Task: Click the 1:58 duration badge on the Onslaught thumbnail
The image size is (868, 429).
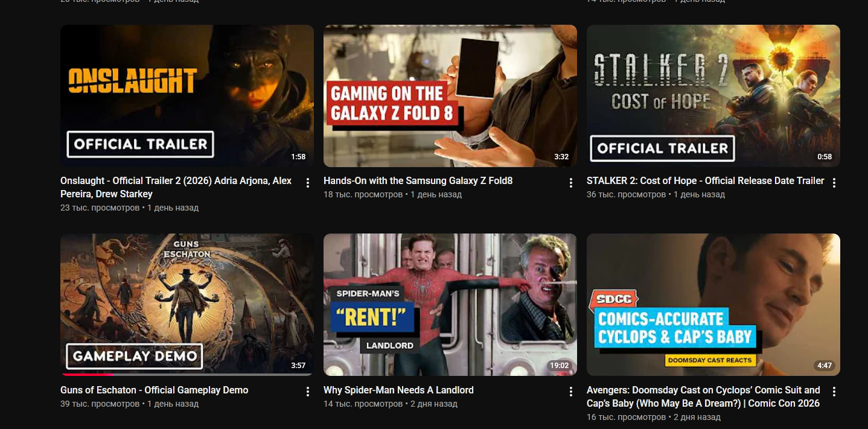Action: [x=298, y=157]
